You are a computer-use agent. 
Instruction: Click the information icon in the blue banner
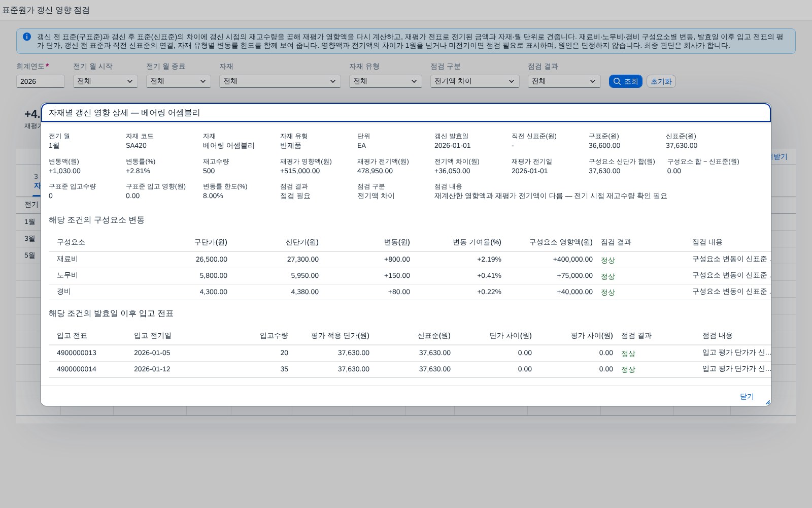click(27, 37)
